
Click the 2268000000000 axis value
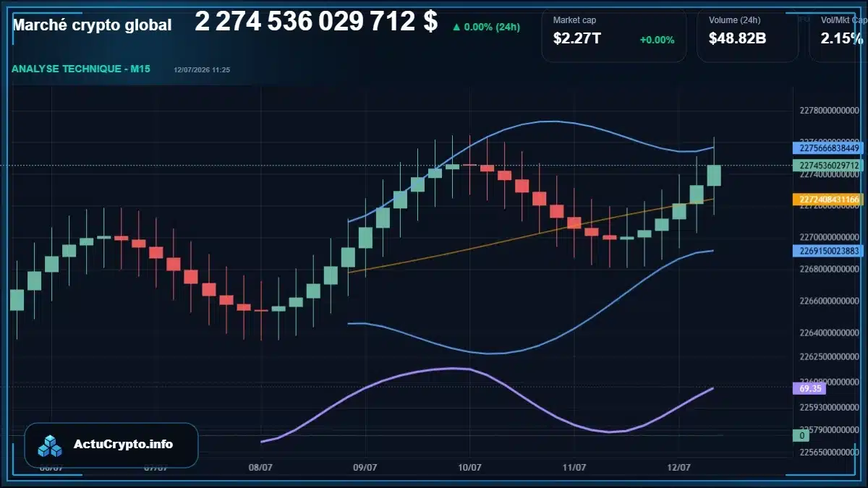[829, 269]
